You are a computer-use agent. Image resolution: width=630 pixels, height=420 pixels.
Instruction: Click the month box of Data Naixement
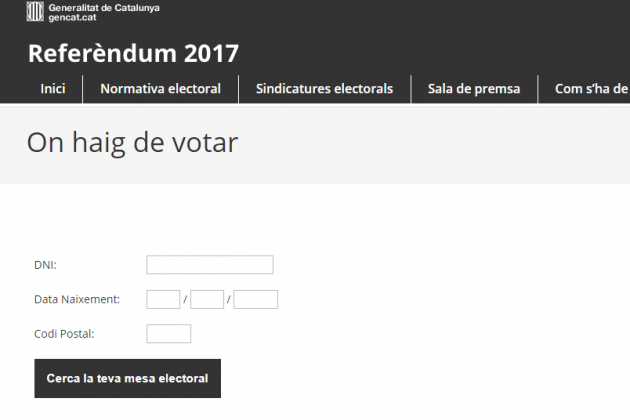[207, 299]
